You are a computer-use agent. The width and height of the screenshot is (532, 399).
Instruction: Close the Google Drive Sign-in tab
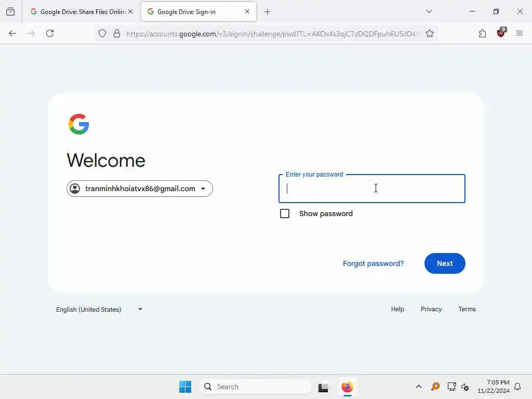(247, 11)
